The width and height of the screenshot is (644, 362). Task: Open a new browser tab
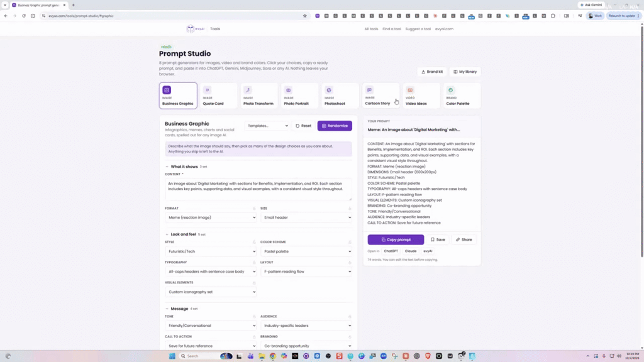coord(73,5)
